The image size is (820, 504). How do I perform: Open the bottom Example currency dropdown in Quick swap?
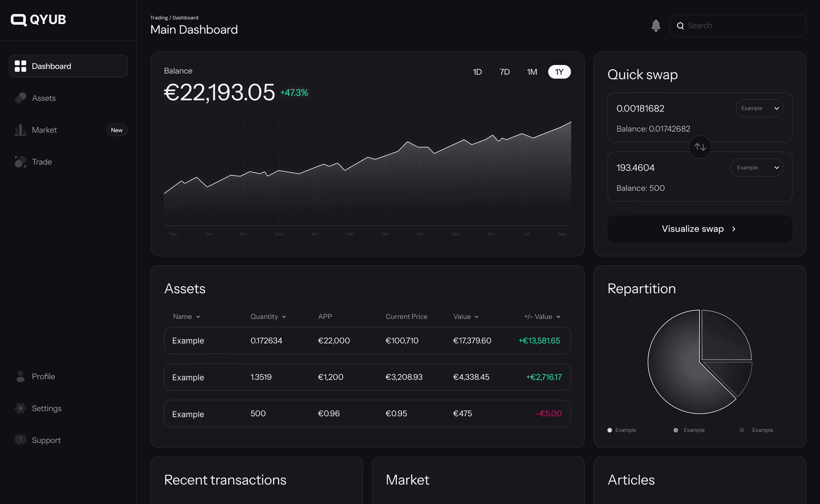pyautogui.click(x=756, y=167)
